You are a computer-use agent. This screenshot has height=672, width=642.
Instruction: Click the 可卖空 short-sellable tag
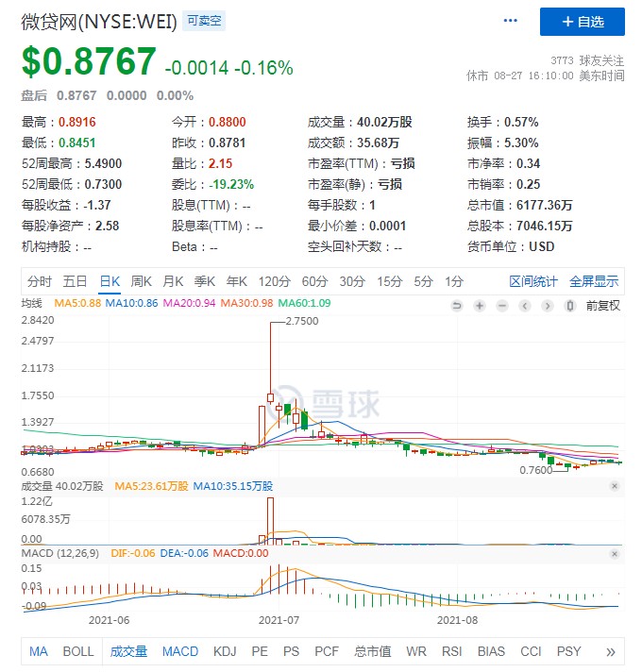(x=205, y=20)
